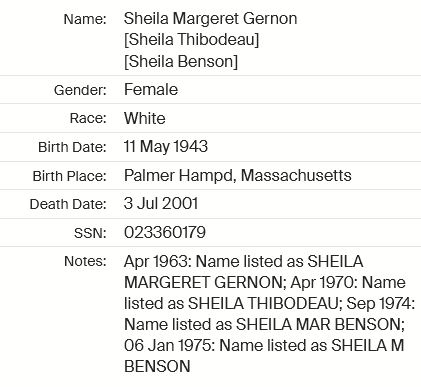The height and width of the screenshot is (387, 421).
Task: Click the Female gender value
Action: (x=151, y=90)
